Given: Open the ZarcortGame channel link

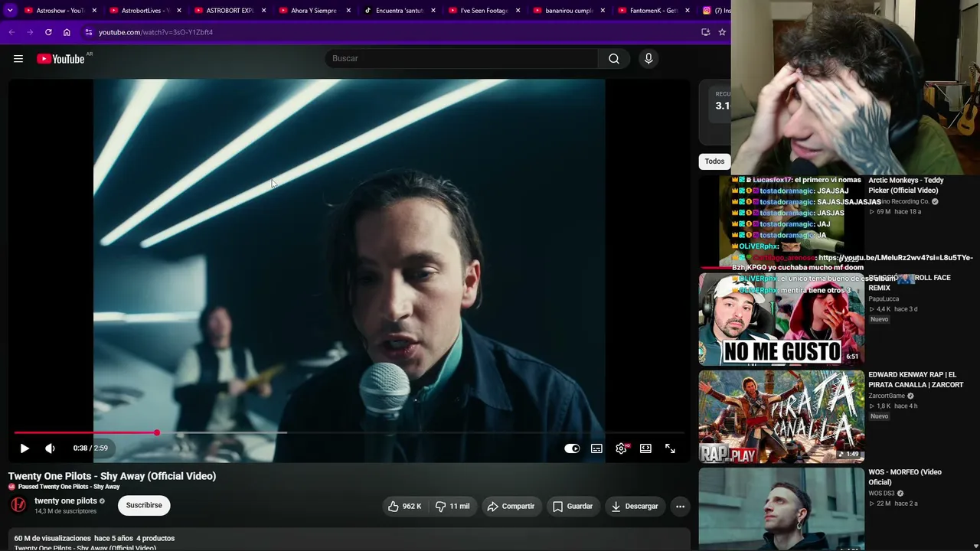Looking at the screenshot, I should [x=887, y=396].
